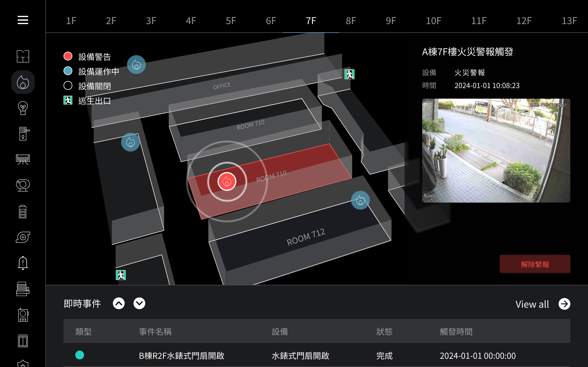Select the floor plan sidebar icon
This screenshot has height=367, width=588.
coord(23,56)
